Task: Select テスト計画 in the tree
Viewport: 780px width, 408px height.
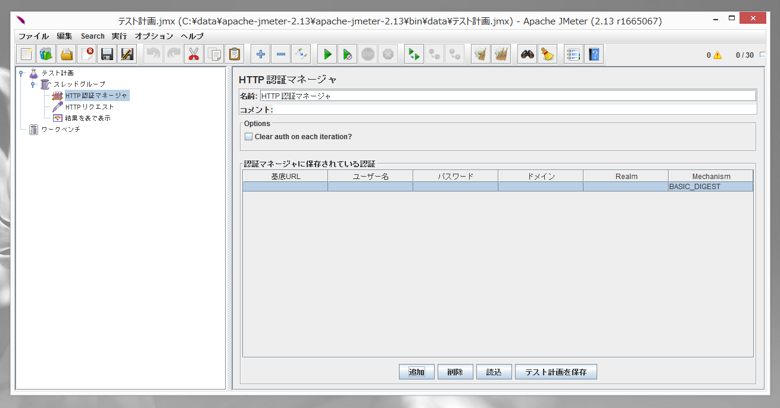Action: 57,73
